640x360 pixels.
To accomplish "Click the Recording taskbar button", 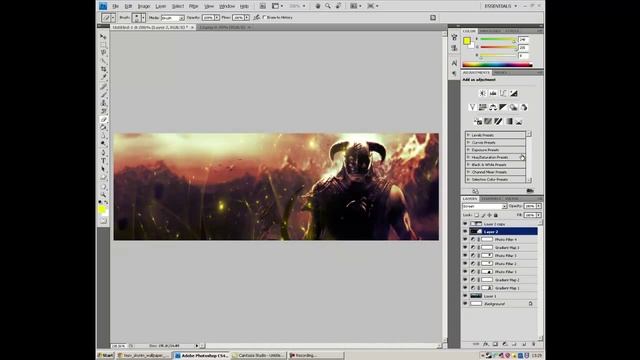I will coord(316,356).
